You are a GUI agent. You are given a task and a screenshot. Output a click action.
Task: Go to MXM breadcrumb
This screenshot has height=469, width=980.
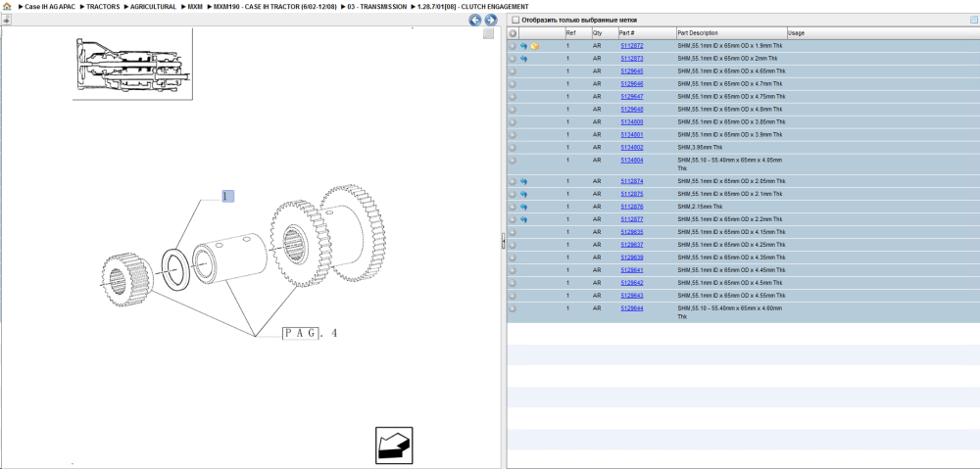point(195,6)
